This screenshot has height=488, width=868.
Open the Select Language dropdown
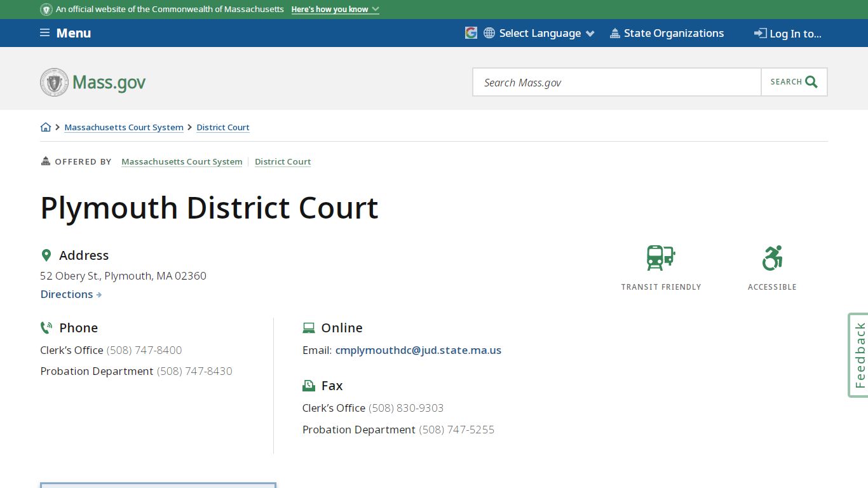546,33
